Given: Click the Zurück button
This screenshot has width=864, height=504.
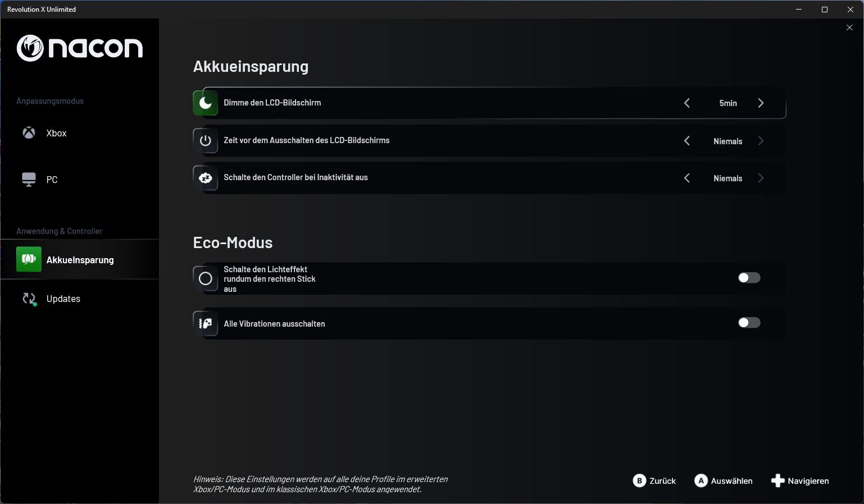Looking at the screenshot, I should pyautogui.click(x=654, y=481).
